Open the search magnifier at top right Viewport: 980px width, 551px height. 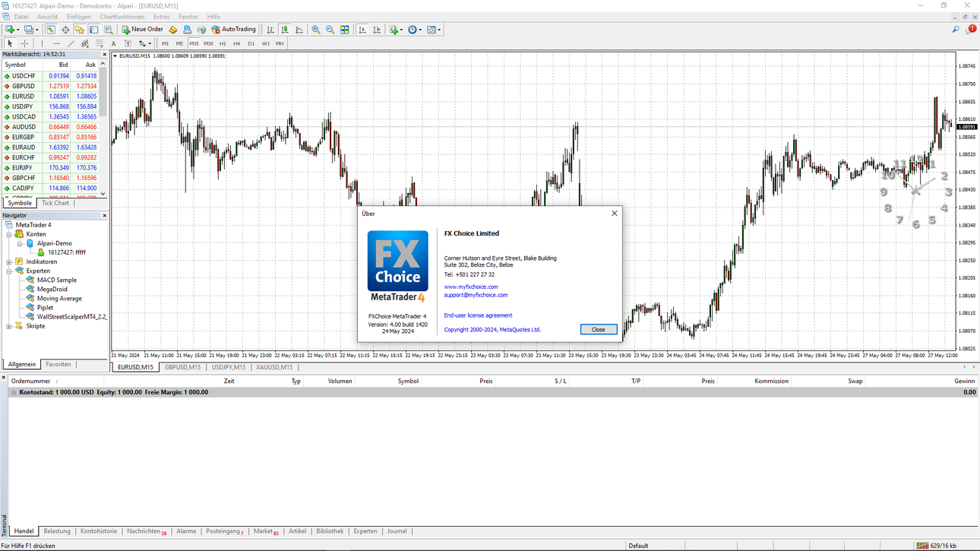[956, 30]
